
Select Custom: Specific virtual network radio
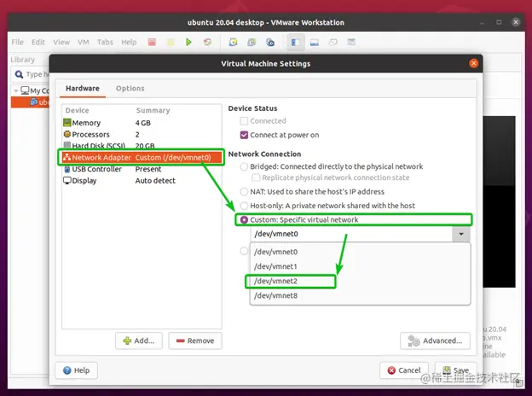244,219
